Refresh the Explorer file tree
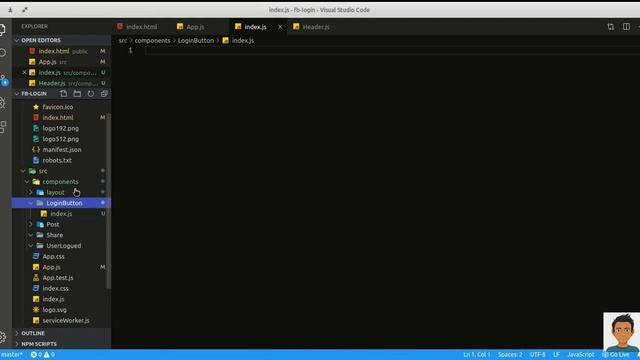 (91, 93)
